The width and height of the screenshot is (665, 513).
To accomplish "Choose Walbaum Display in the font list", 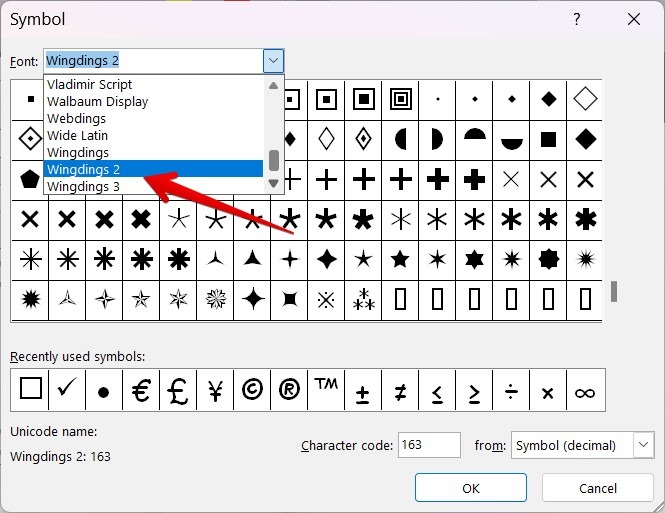I will 153,101.
